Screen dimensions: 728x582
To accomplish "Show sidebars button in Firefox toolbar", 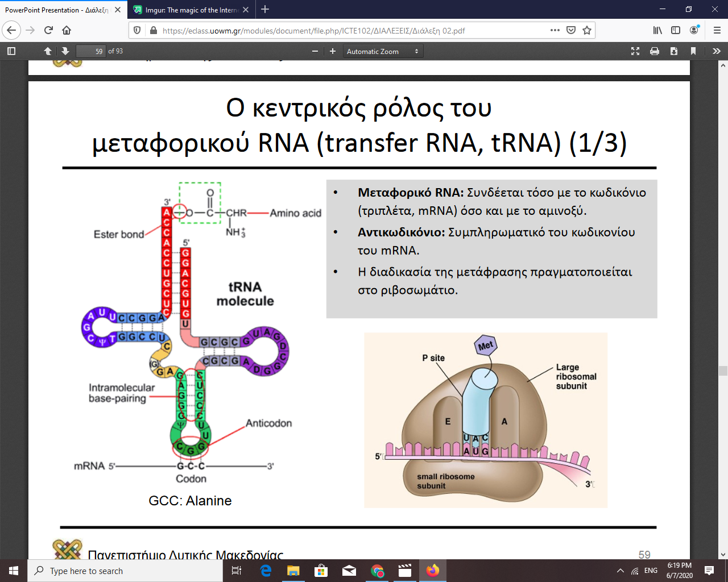I will click(676, 30).
